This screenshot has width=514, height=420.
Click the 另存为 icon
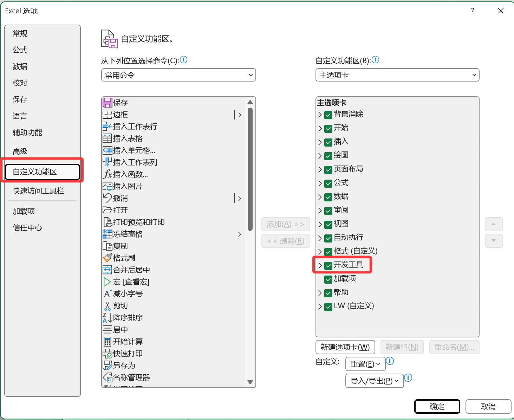coord(107,366)
